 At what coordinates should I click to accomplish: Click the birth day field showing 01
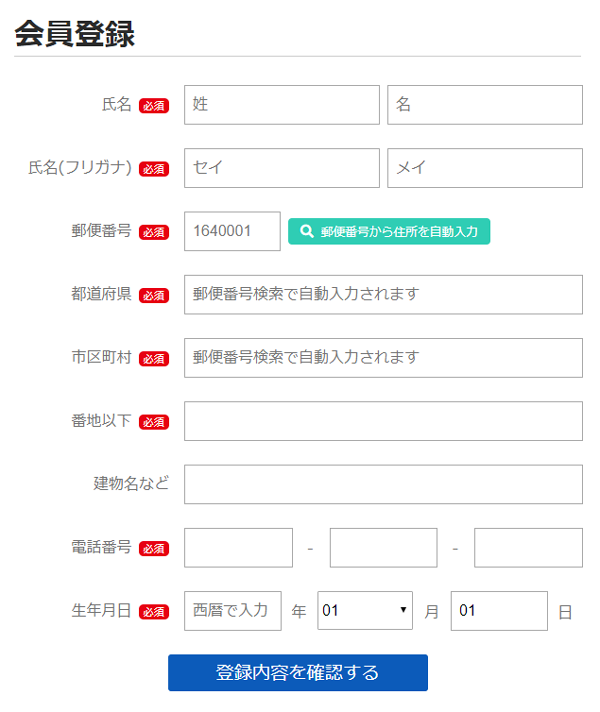point(499,610)
